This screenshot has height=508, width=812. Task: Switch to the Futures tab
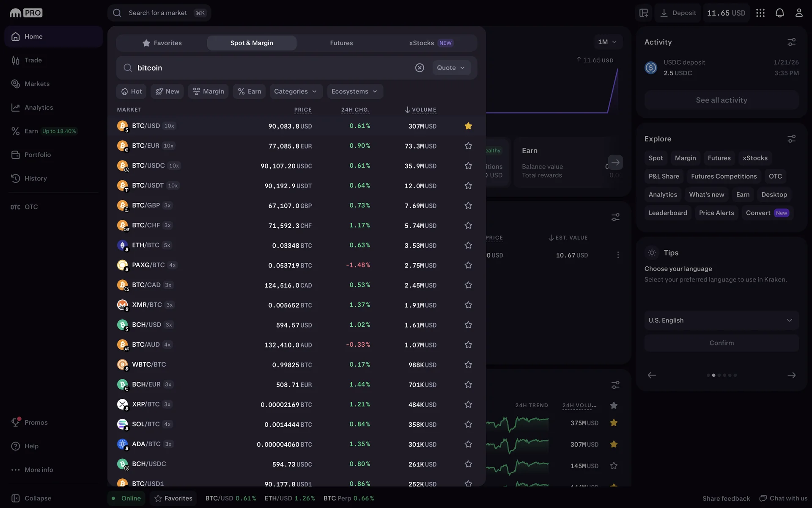click(341, 43)
